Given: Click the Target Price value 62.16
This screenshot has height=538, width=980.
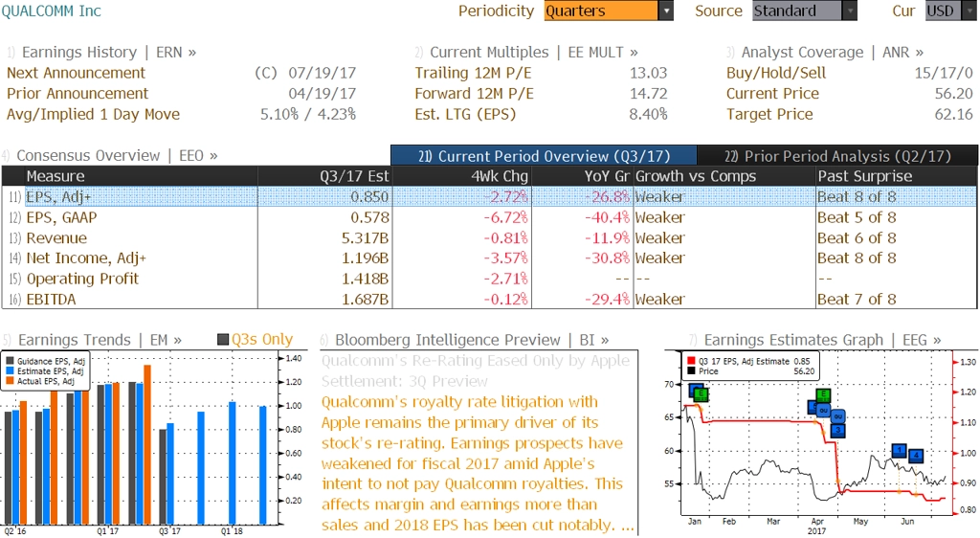Looking at the screenshot, I should pos(954,114).
